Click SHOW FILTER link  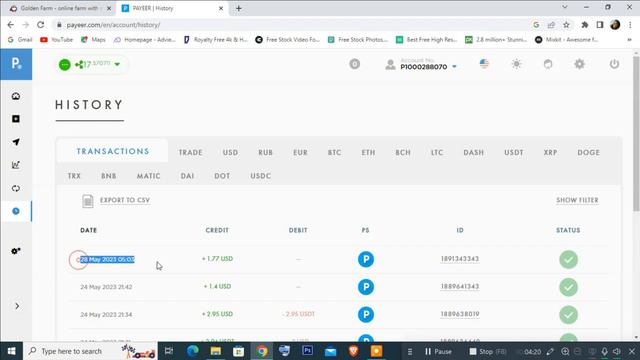(577, 200)
